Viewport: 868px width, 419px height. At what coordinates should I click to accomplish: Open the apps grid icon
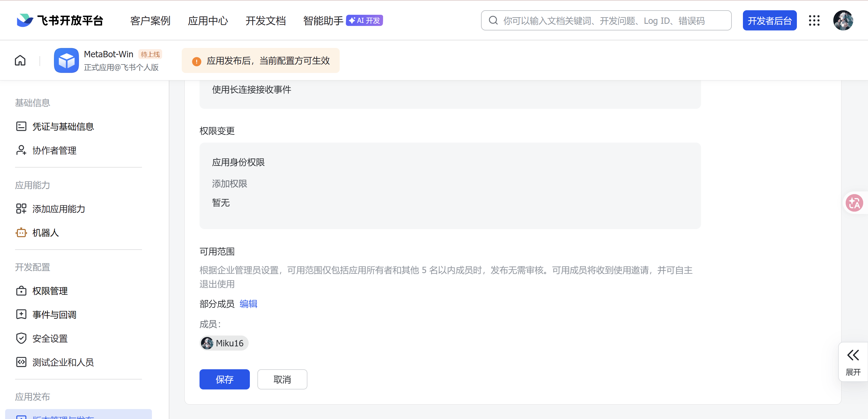(814, 20)
